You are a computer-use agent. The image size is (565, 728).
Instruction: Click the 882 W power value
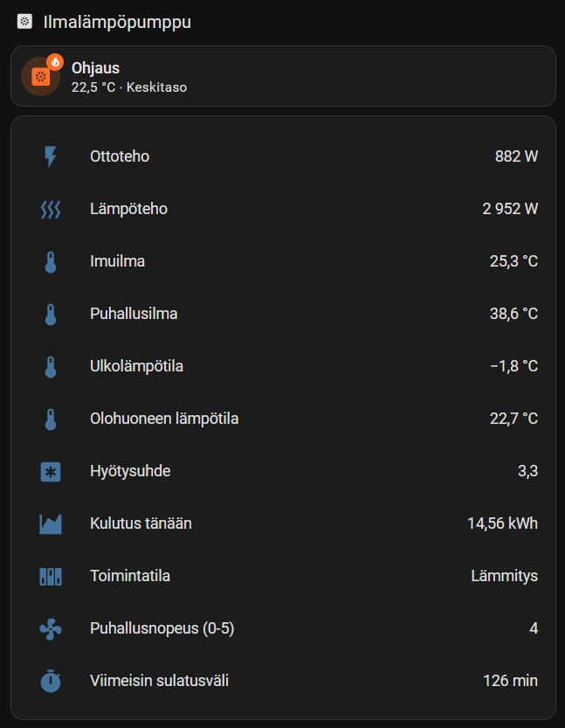pos(516,157)
